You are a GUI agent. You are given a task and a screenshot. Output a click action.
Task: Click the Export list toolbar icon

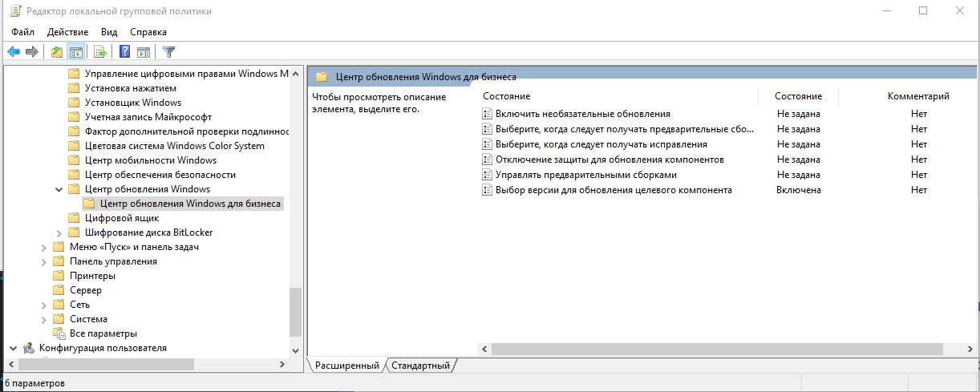pyautogui.click(x=99, y=52)
